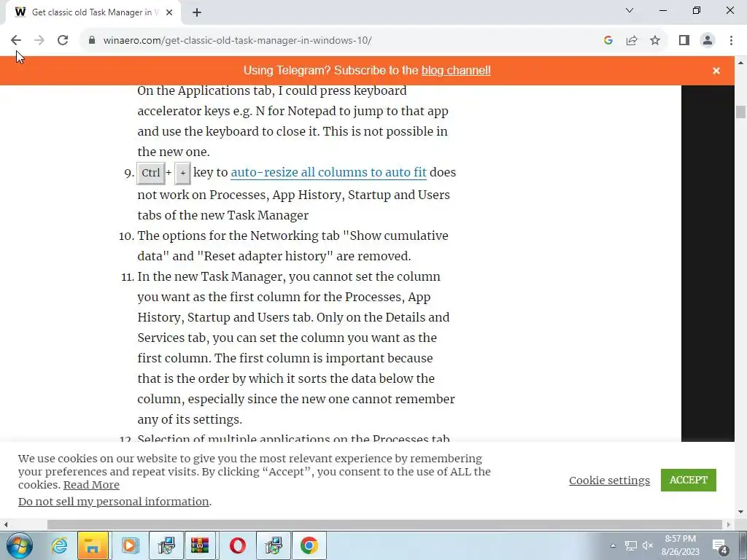
Task: Click the muted volume tray icon
Action: (648, 545)
